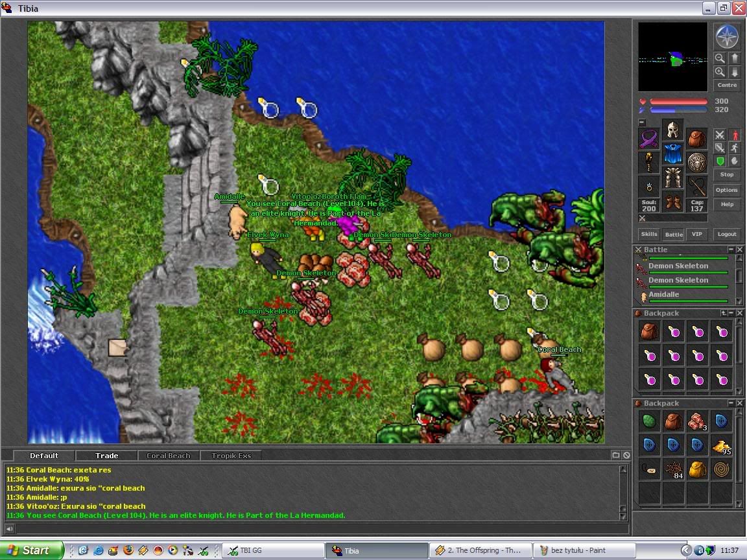Click the Stop button
747x560 pixels.
(727, 175)
